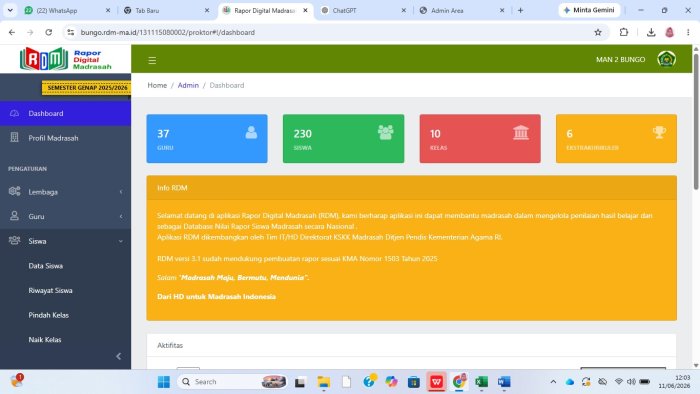This screenshot has height=394, width=700.
Task: Open File Explorer from taskbar
Action: pyautogui.click(x=324, y=382)
